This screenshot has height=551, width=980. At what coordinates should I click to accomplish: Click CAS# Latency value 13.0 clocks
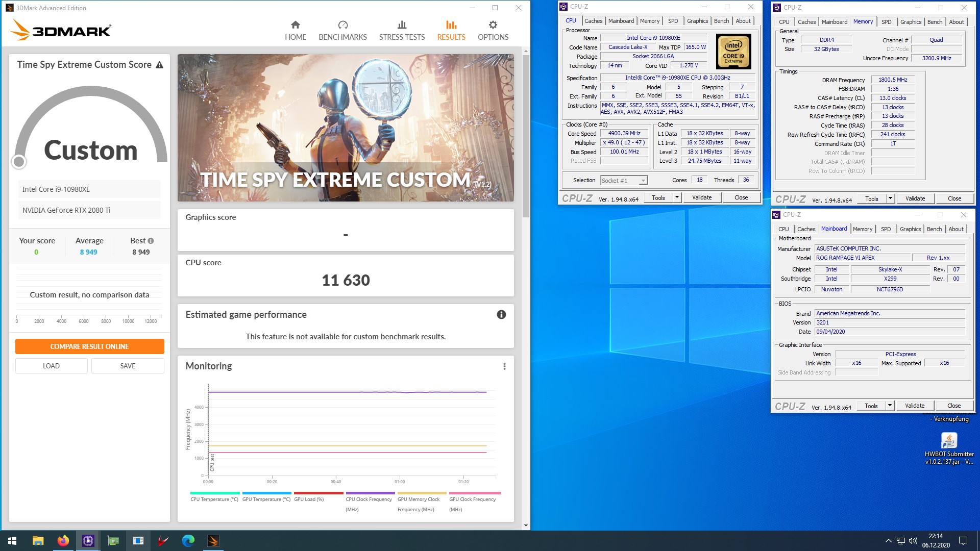click(x=893, y=98)
